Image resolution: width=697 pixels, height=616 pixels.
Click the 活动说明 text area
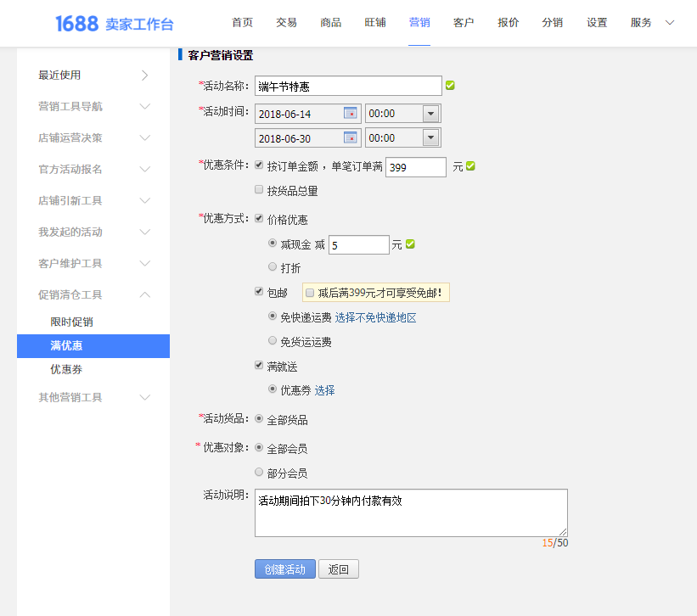(x=411, y=512)
